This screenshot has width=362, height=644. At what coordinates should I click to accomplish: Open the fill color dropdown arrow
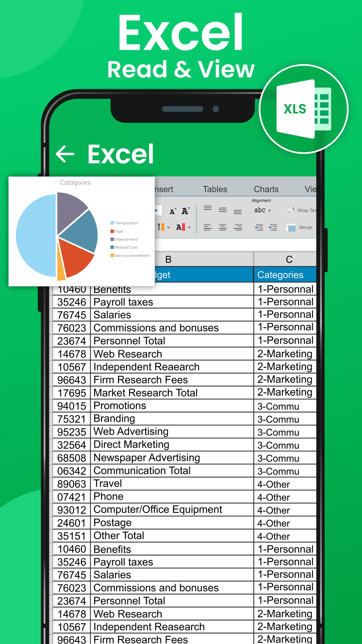[168, 227]
